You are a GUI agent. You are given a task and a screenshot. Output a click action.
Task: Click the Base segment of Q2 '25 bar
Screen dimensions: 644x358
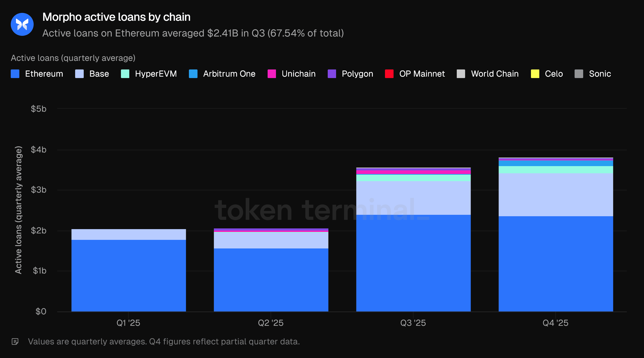tap(271, 240)
